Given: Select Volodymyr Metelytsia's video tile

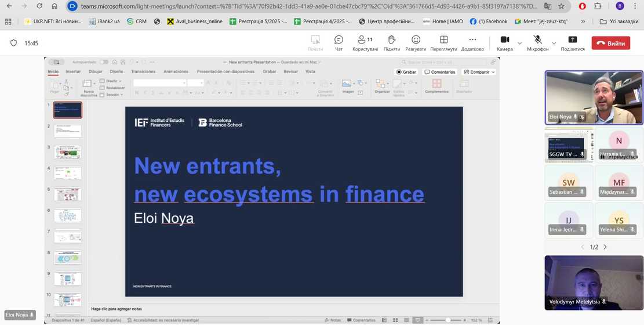Looking at the screenshot, I should pyautogui.click(x=594, y=283).
